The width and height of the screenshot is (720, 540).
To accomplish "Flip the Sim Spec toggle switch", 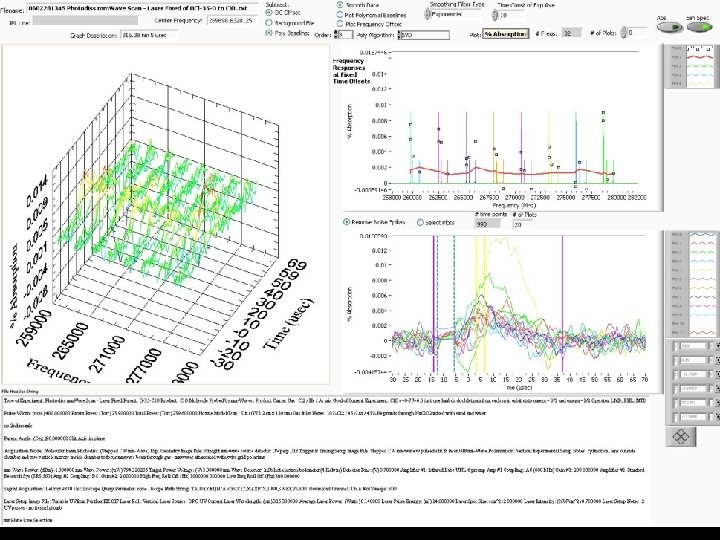I will tap(699, 28).
